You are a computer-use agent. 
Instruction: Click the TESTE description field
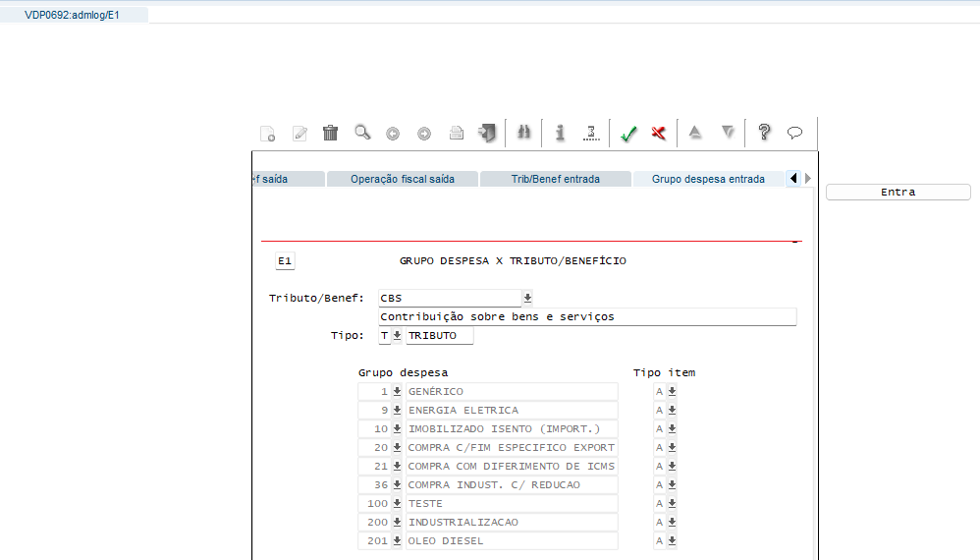pos(512,503)
